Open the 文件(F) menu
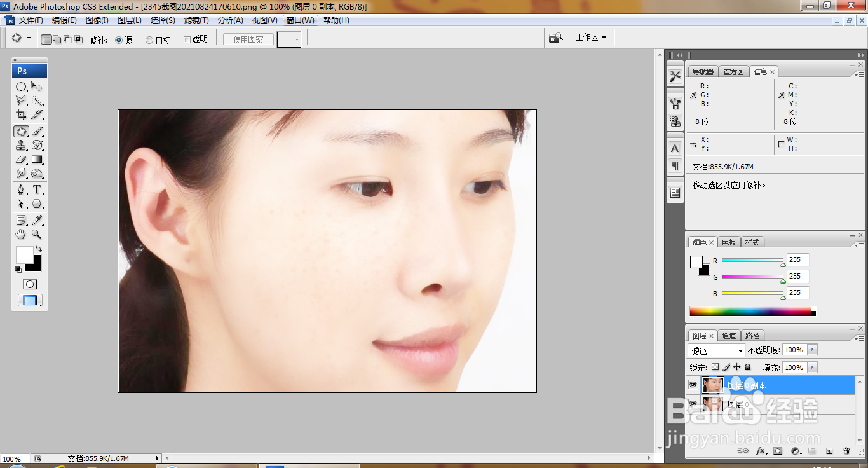 pos(31,20)
